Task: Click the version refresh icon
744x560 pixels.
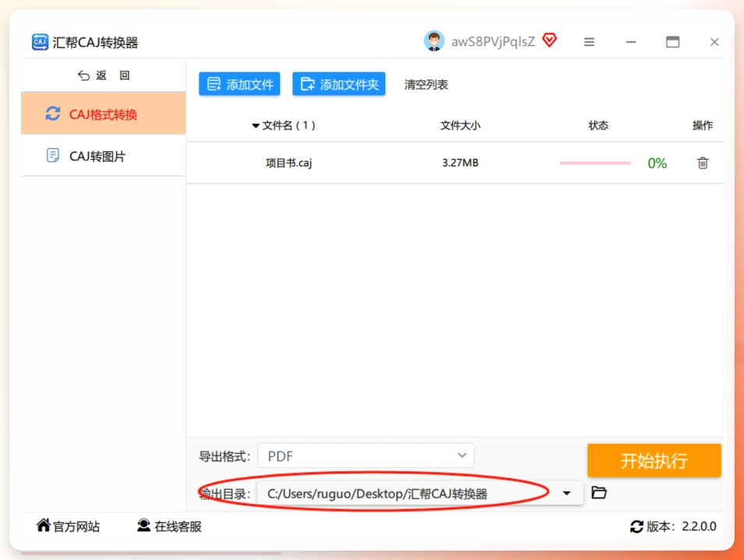Action: (636, 526)
